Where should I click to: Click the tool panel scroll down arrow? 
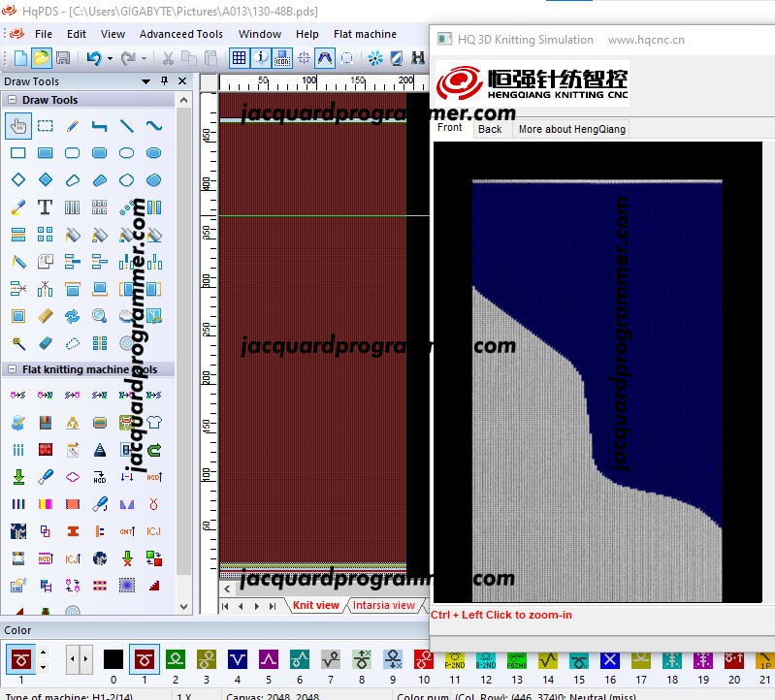[184, 606]
